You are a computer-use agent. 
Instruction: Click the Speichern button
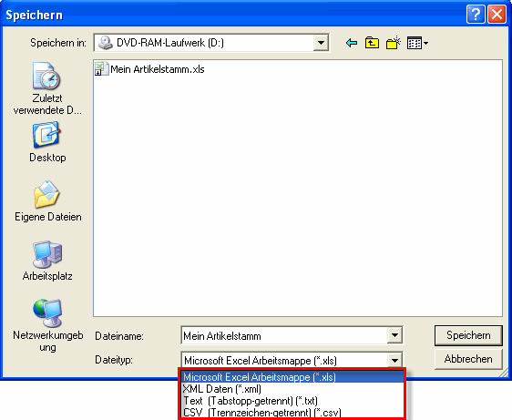click(x=468, y=335)
